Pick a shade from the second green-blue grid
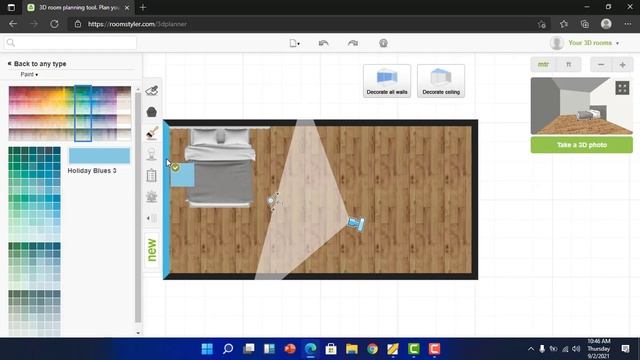 [x=34, y=265]
